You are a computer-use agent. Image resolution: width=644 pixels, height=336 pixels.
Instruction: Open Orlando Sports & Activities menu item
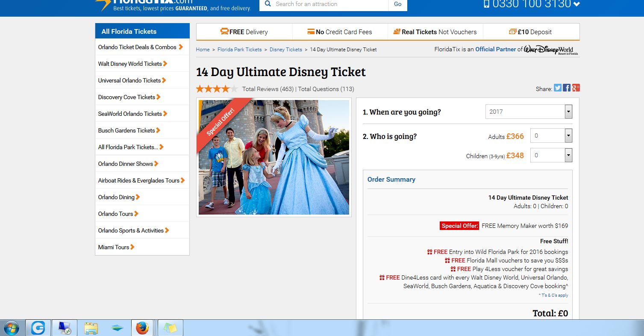click(x=142, y=230)
